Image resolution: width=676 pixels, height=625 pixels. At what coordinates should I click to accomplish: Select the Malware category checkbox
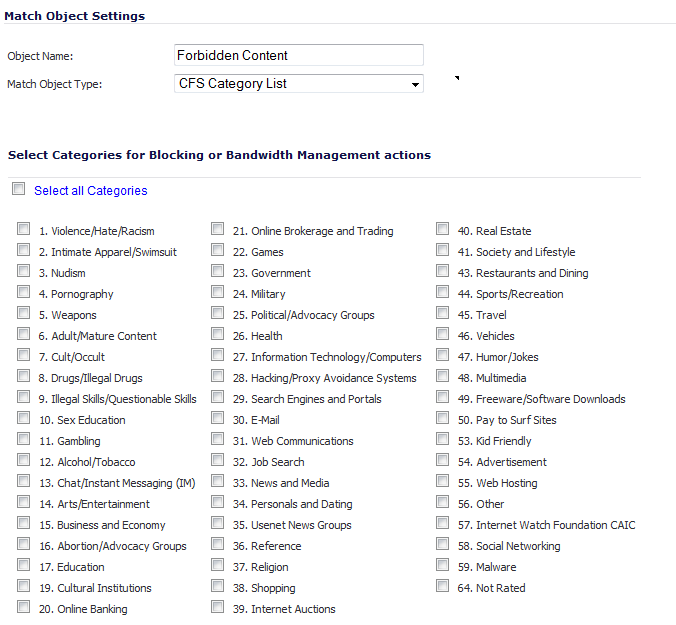point(442,565)
